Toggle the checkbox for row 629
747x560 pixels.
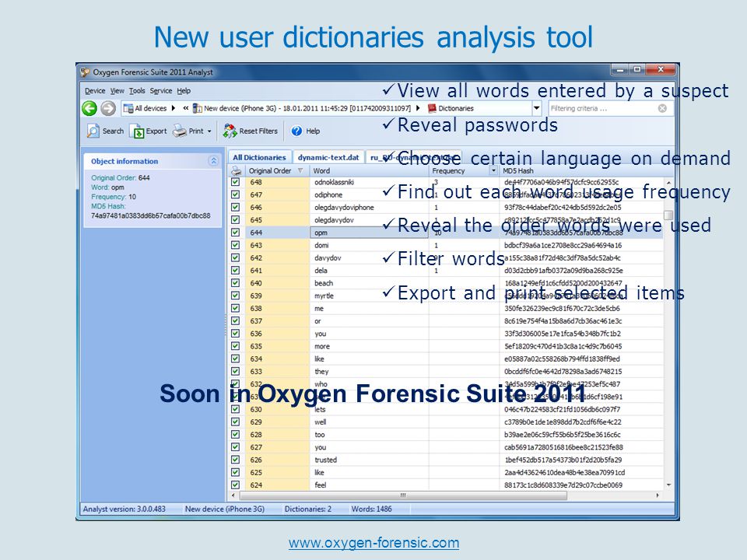[235, 422]
